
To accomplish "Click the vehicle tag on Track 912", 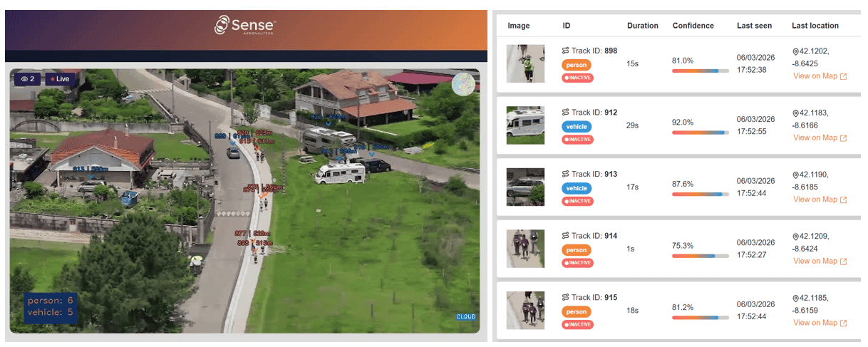I will pos(577,126).
